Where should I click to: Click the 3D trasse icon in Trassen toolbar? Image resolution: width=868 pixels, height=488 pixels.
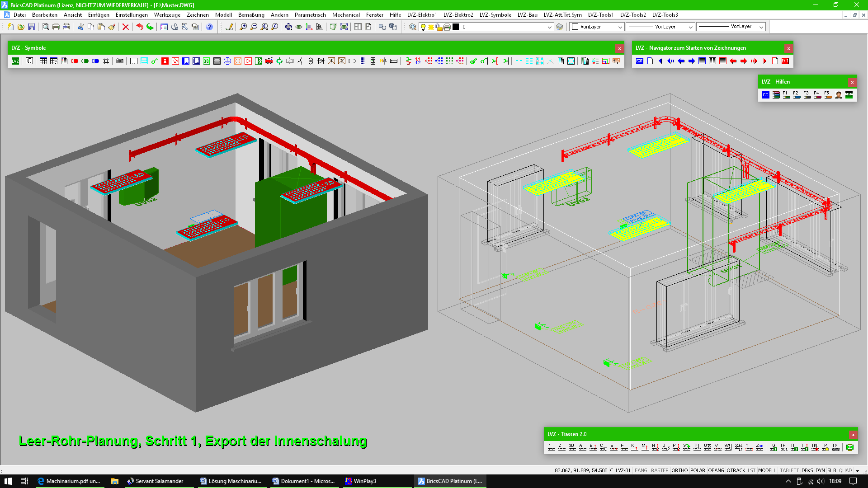coord(572,447)
